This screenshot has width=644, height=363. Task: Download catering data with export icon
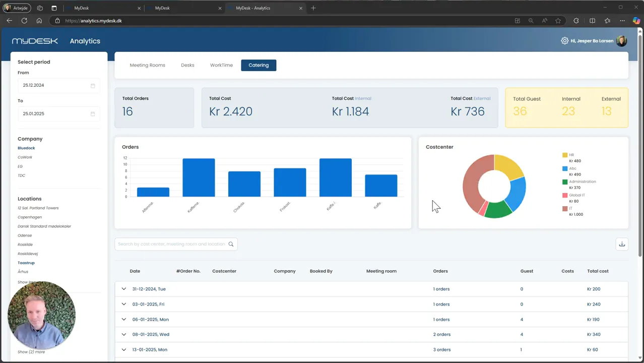coord(622,244)
